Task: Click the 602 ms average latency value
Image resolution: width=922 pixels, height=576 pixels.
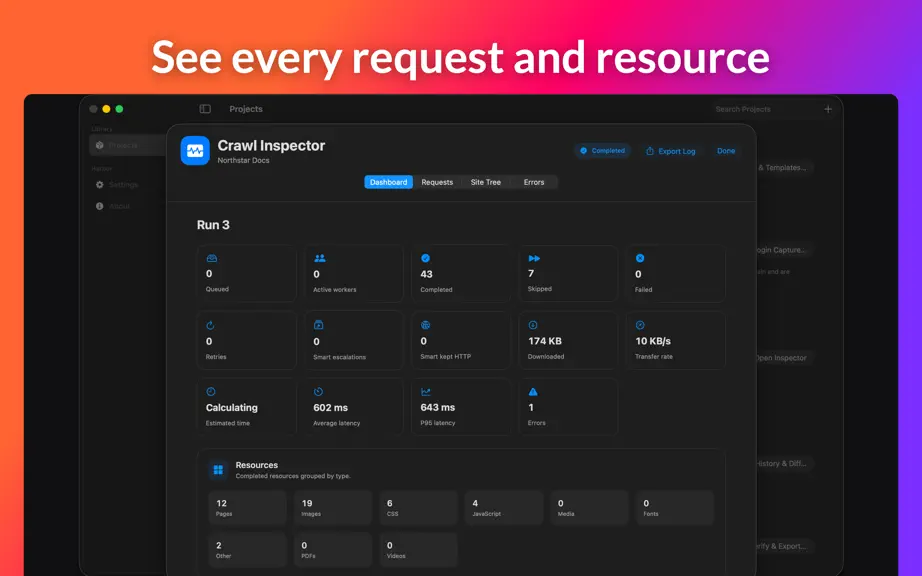Action: click(330, 408)
